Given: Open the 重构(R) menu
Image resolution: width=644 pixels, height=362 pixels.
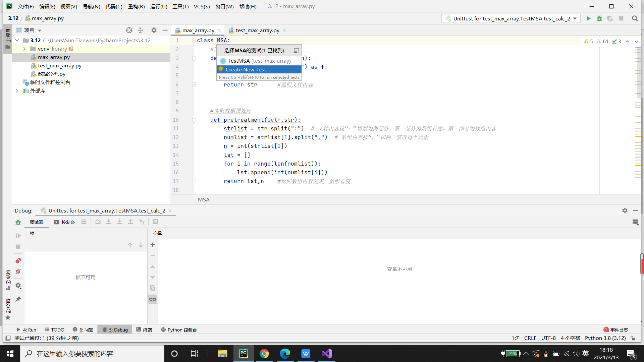Looking at the screenshot, I should pyautogui.click(x=136, y=6).
